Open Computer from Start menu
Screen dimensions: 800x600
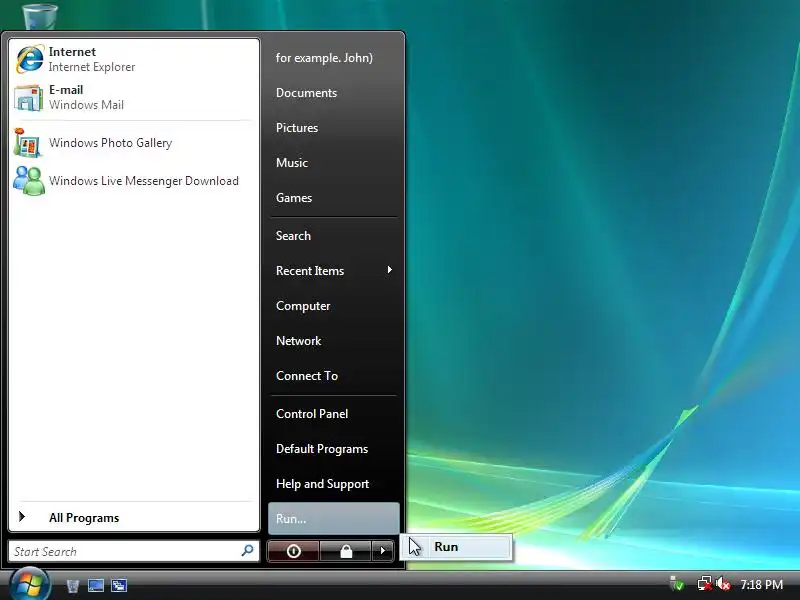(x=333, y=306)
